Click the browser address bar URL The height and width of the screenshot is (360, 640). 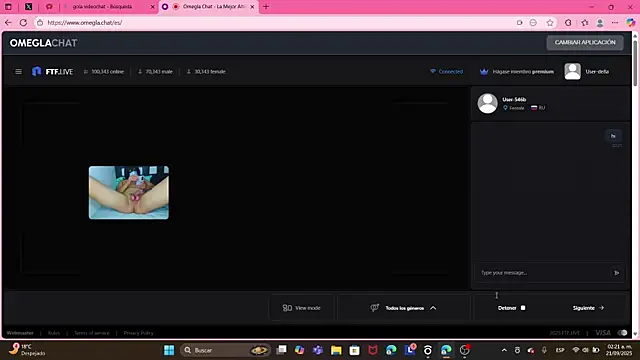84,22
